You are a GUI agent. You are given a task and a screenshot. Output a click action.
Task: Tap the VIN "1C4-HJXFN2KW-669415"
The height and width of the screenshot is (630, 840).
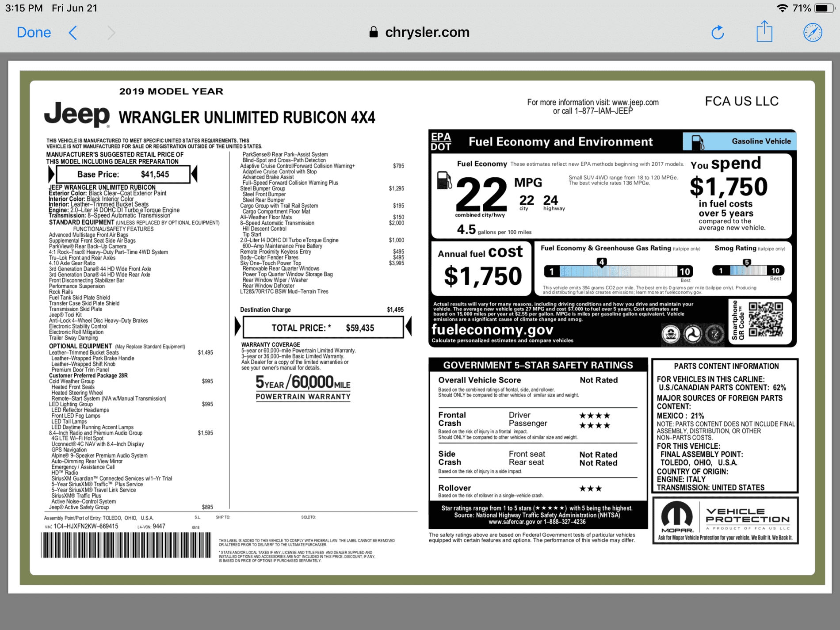coord(86,527)
